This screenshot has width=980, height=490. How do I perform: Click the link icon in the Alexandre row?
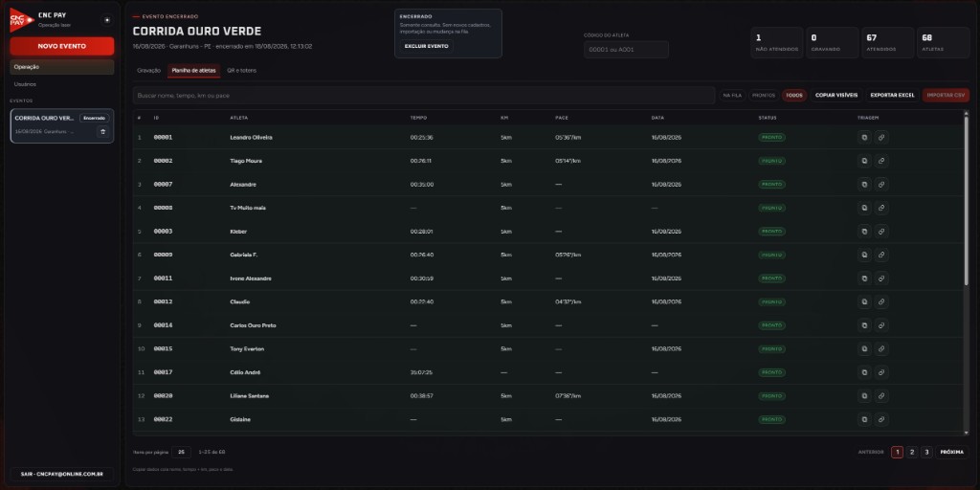tap(881, 185)
